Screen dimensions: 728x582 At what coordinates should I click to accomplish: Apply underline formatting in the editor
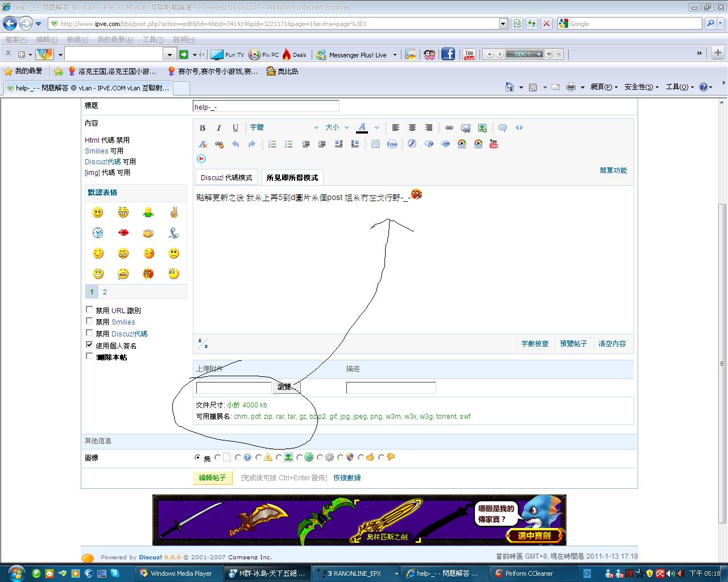pyautogui.click(x=235, y=128)
